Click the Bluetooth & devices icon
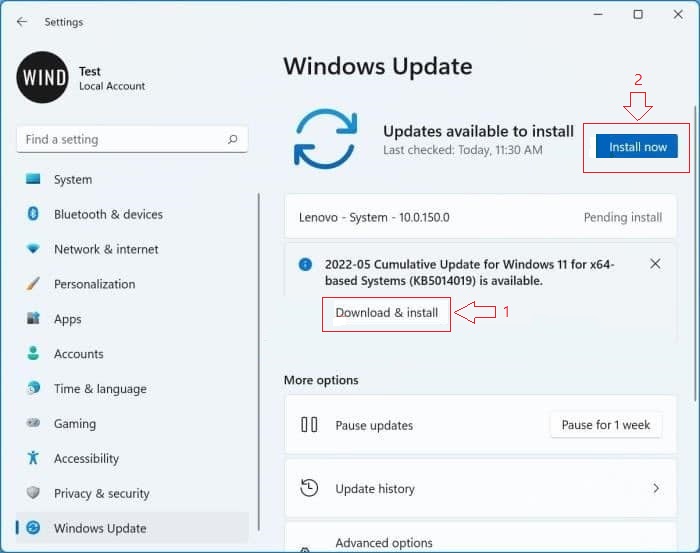The width and height of the screenshot is (700, 553). tap(33, 214)
